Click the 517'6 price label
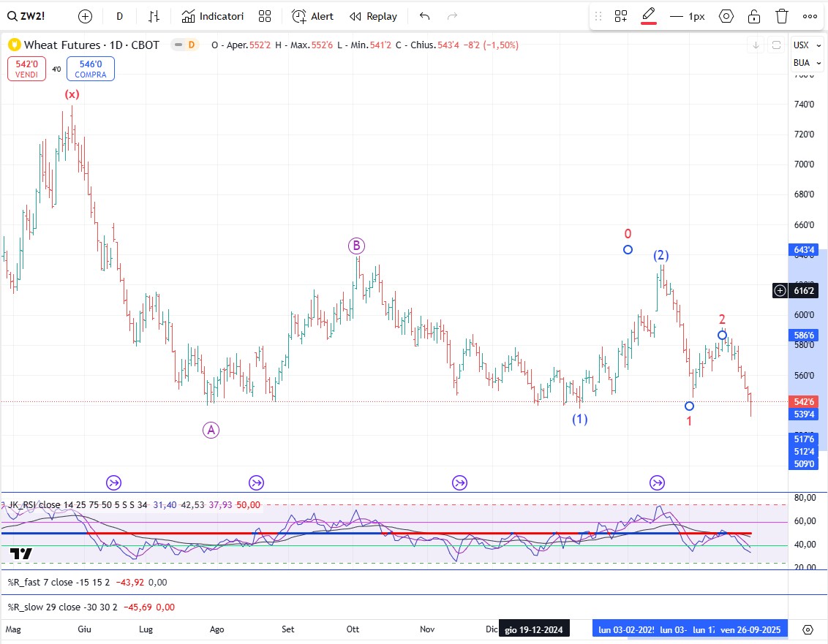Image resolution: width=828 pixels, height=644 pixels. (805, 439)
